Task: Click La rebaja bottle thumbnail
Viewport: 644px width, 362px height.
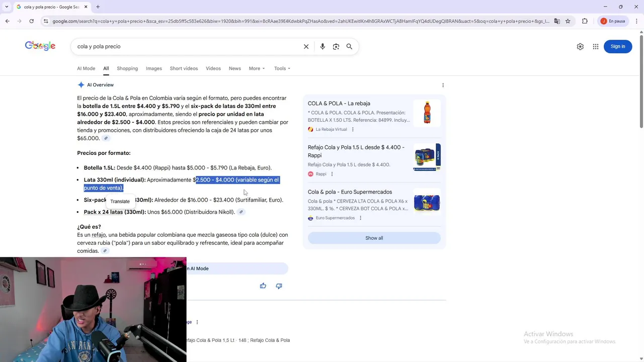Action: (x=427, y=113)
